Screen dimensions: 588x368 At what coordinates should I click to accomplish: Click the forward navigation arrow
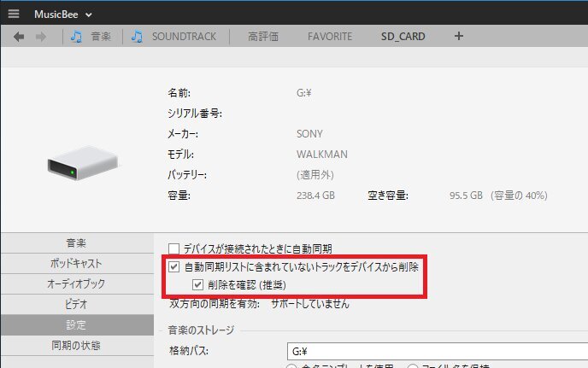tap(41, 37)
